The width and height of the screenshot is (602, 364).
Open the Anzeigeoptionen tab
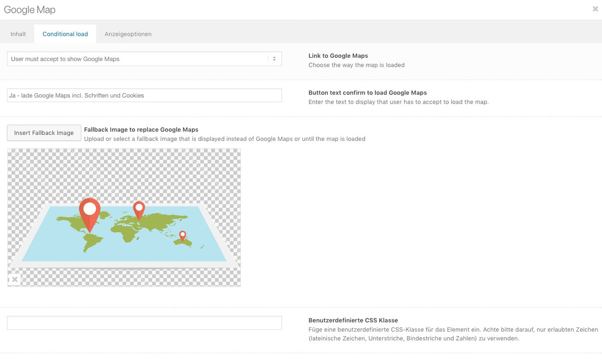coord(128,34)
